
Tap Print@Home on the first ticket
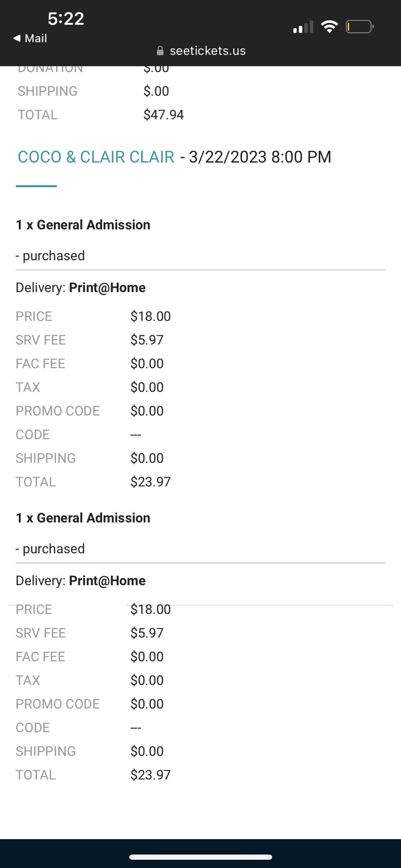(107, 288)
